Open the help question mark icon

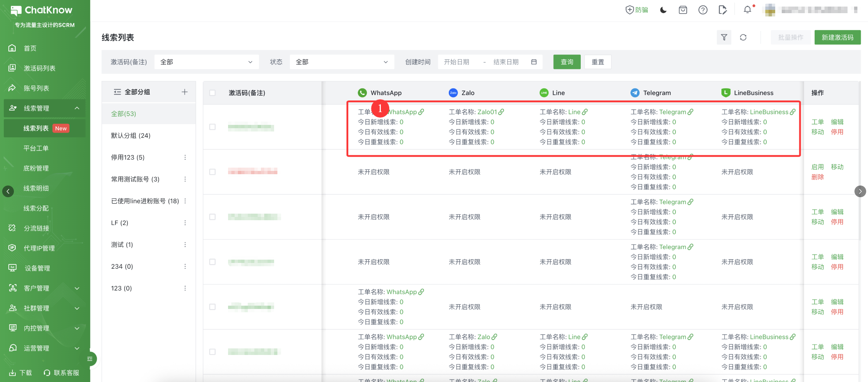(x=702, y=10)
